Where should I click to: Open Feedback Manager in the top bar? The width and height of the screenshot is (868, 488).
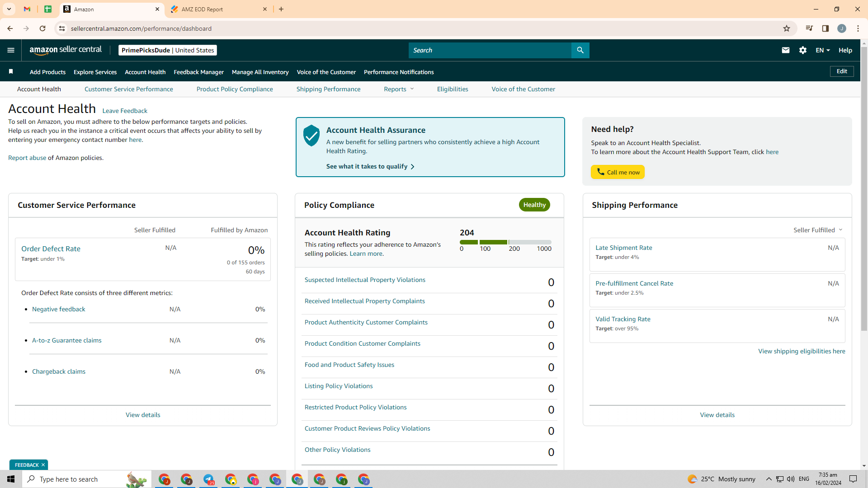(198, 72)
